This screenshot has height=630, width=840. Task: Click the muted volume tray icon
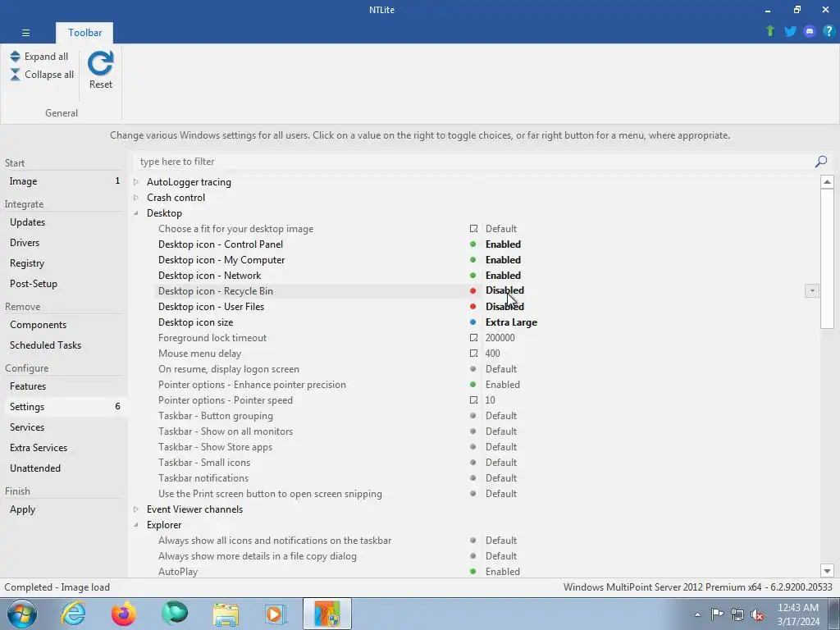coord(757,615)
